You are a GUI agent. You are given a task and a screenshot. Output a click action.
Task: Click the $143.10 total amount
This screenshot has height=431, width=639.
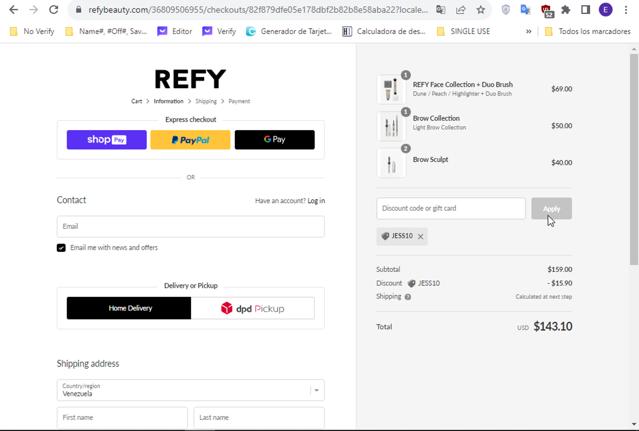tap(553, 326)
